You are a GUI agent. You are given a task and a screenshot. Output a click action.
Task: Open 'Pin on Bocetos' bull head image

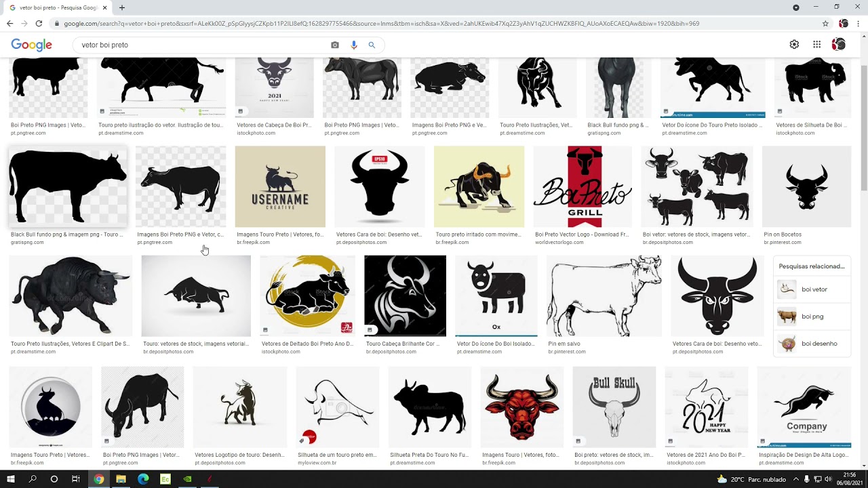806,187
